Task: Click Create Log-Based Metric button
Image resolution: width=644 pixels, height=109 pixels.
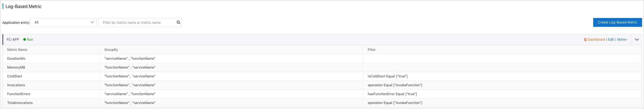Action: (x=618, y=22)
